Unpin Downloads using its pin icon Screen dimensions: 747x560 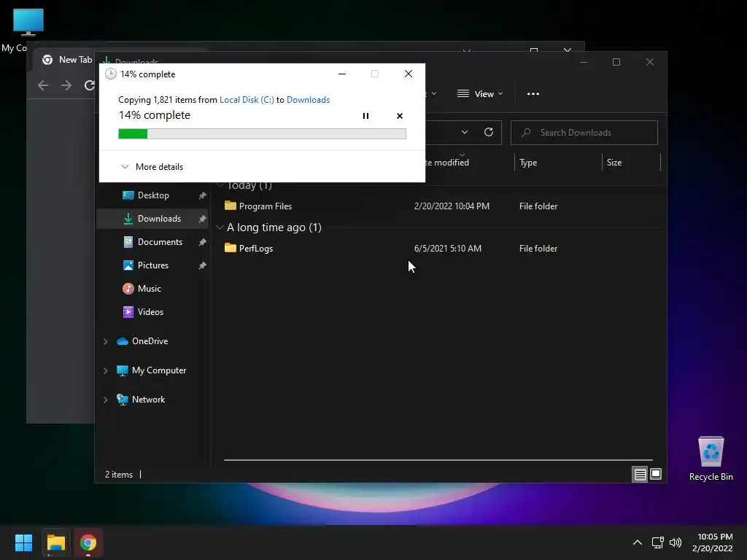pyautogui.click(x=203, y=219)
